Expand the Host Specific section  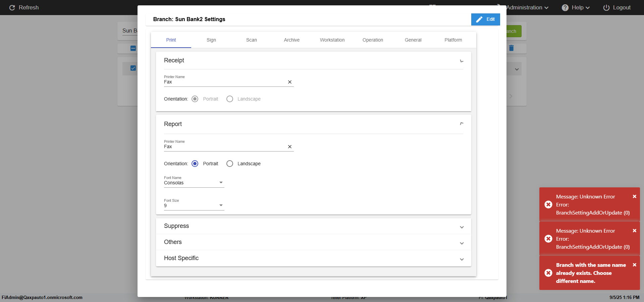(x=462, y=259)
